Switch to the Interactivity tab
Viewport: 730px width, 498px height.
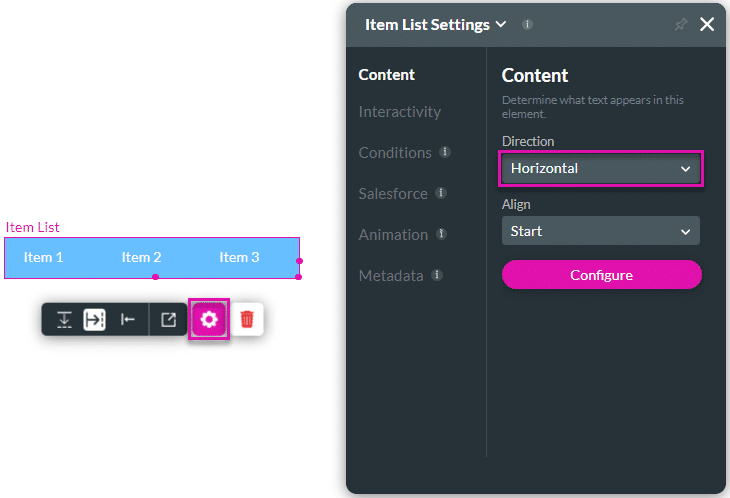point(400,112)
